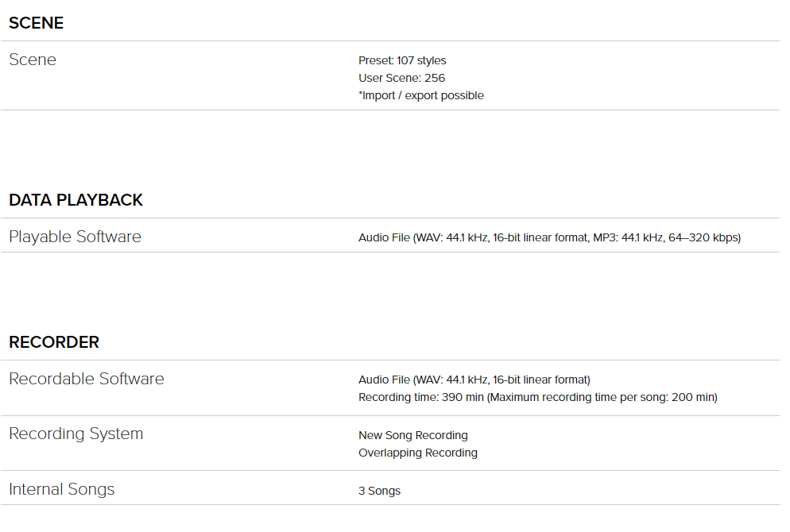This screenshot has width=790, height=532.
Task: Select the Playable Software label
Action: 75,237
